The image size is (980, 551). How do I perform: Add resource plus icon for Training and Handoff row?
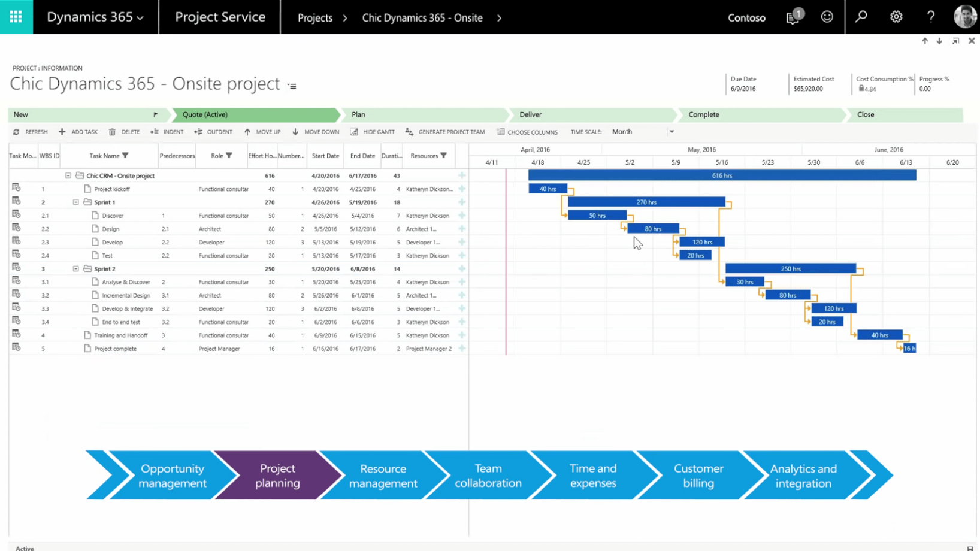coord(462,335)
